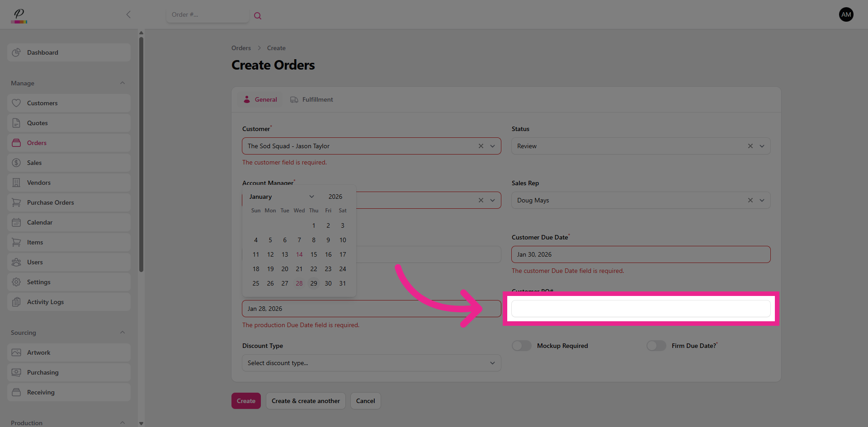The image size is (868, 427).
Task: Open Settings gear in sidebar
Action: point(16,282)
